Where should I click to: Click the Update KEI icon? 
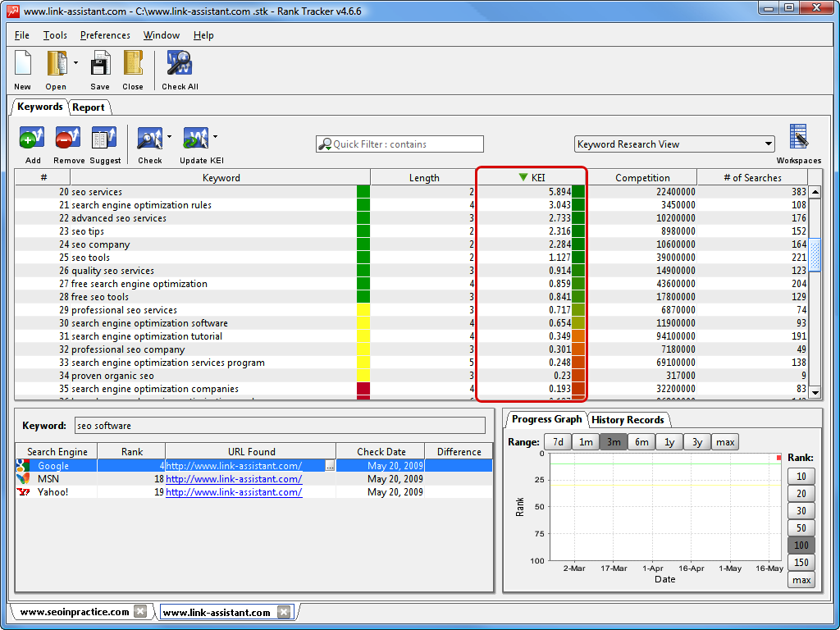point(196,138)
